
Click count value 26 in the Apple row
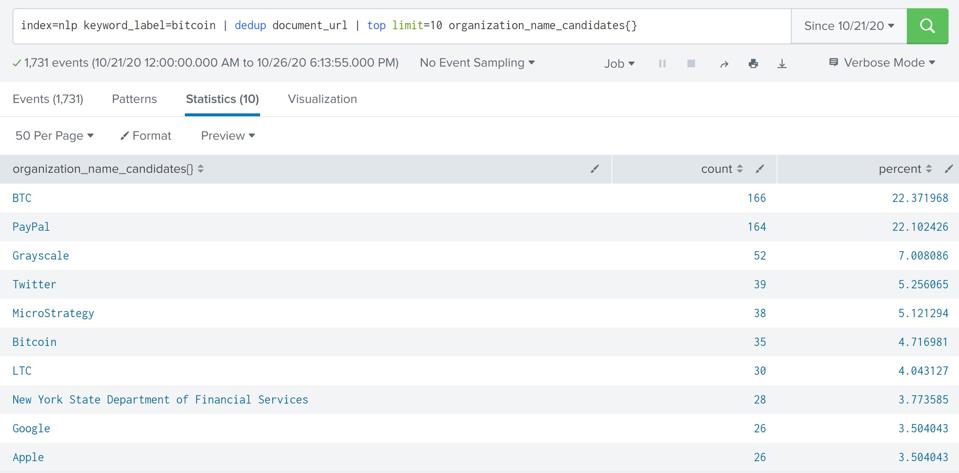(760, 457)
